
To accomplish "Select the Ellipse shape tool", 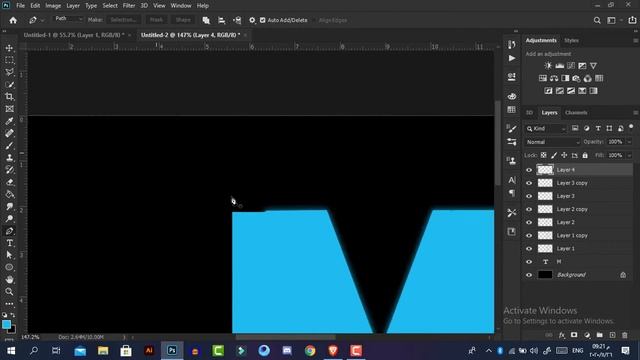I will coord(9,267).
